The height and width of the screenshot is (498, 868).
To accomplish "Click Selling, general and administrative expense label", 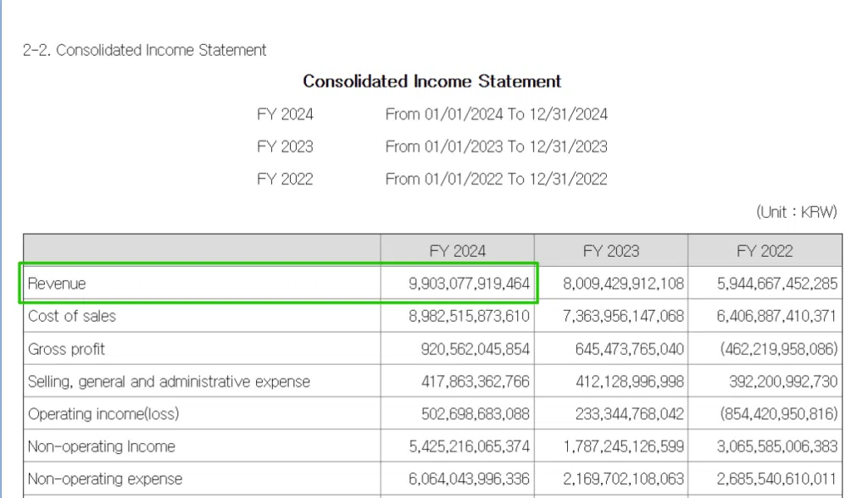I will tap(169, 382).
